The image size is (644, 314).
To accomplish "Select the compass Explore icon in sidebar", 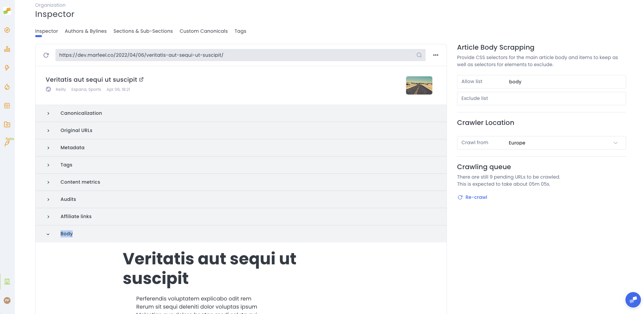I will pos(7,30).
